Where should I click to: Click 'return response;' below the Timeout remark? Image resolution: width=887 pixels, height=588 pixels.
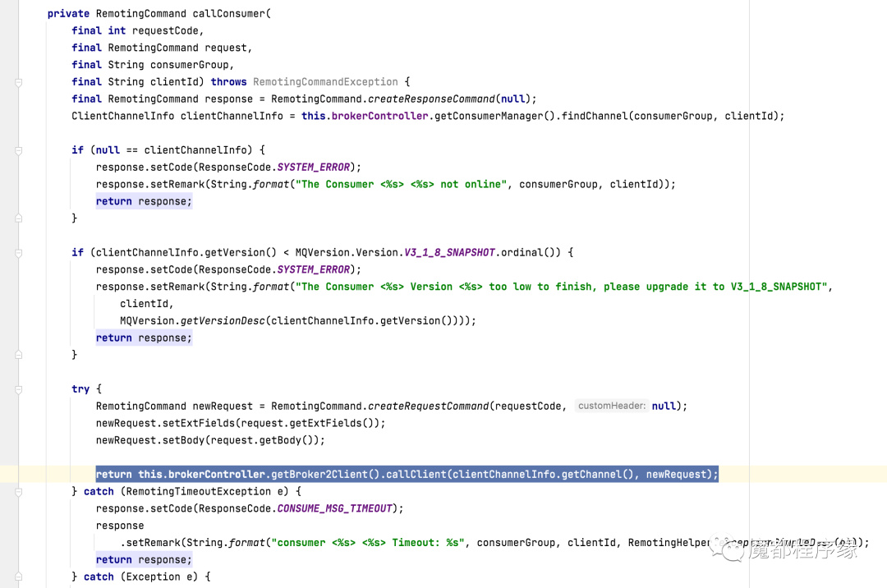point(144,560)
